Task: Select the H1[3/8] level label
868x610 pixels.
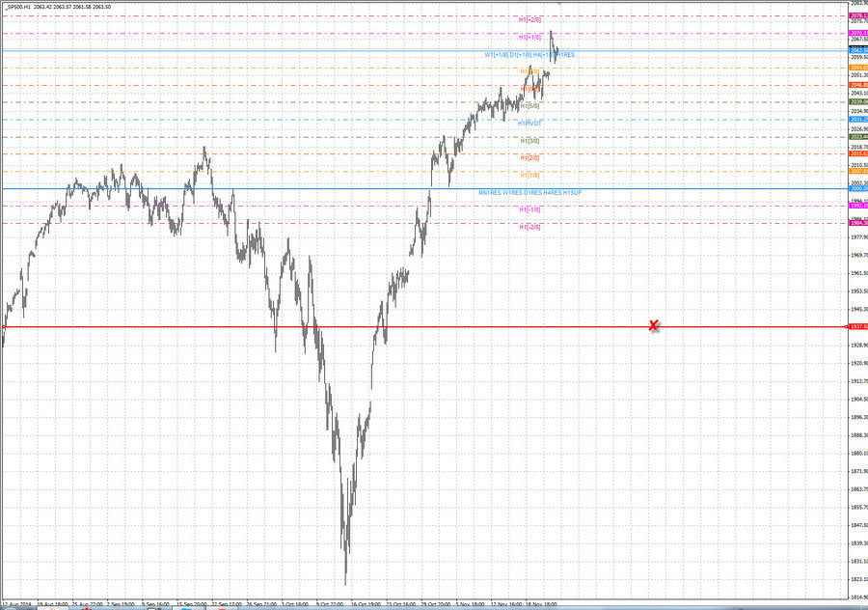Action: [x=529, y=141]
